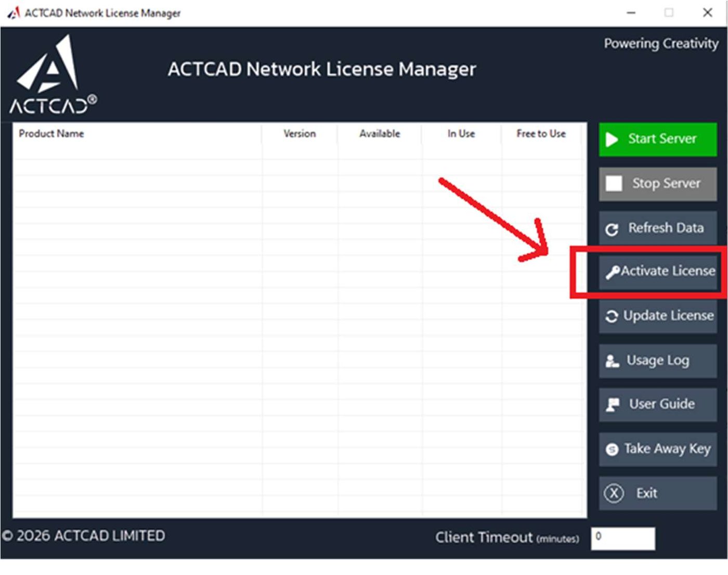Screen dimensions: 728x575
Task: Click the green Start Server play icon
Action: (x=612, y=139)
